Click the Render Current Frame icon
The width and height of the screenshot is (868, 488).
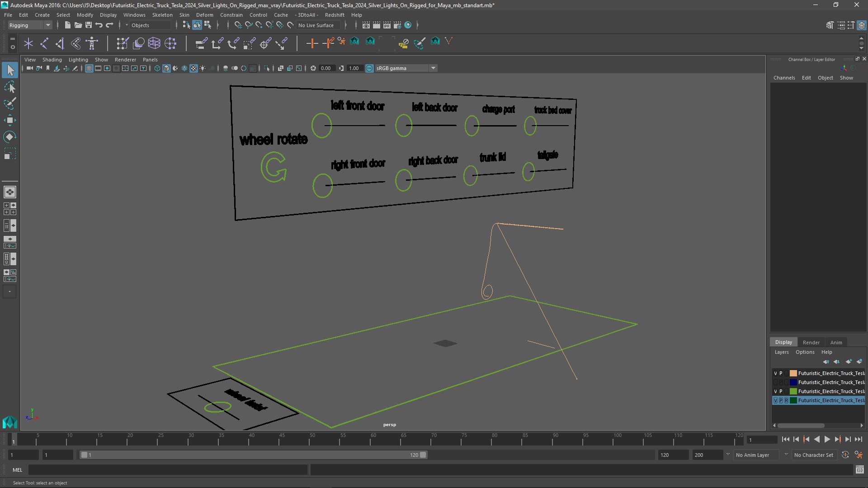(x=376, y=25)
